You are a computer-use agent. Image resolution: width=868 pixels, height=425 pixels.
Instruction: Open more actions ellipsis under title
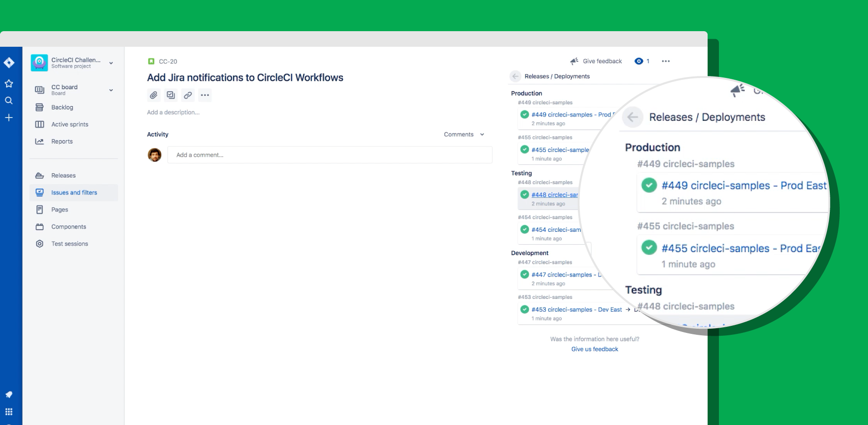205,95
